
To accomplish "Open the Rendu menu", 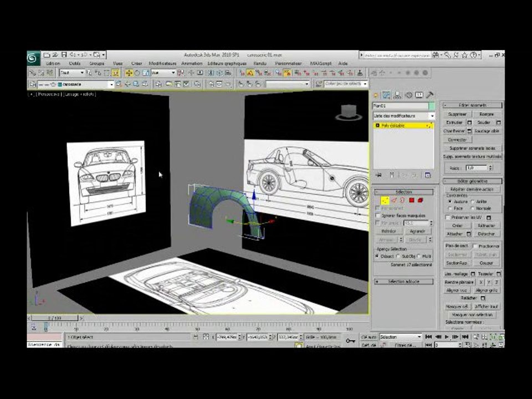I will pyautogui.click(x=260, y=63).
